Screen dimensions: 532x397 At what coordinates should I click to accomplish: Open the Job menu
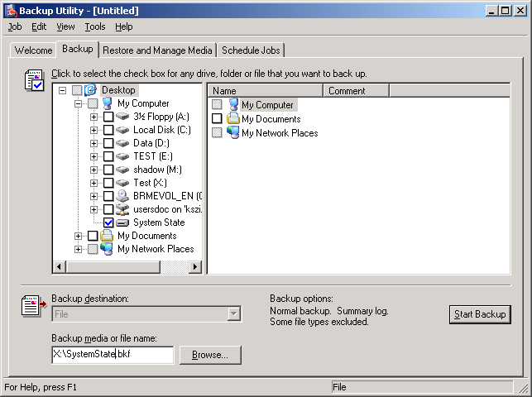[x=15, y=26]
